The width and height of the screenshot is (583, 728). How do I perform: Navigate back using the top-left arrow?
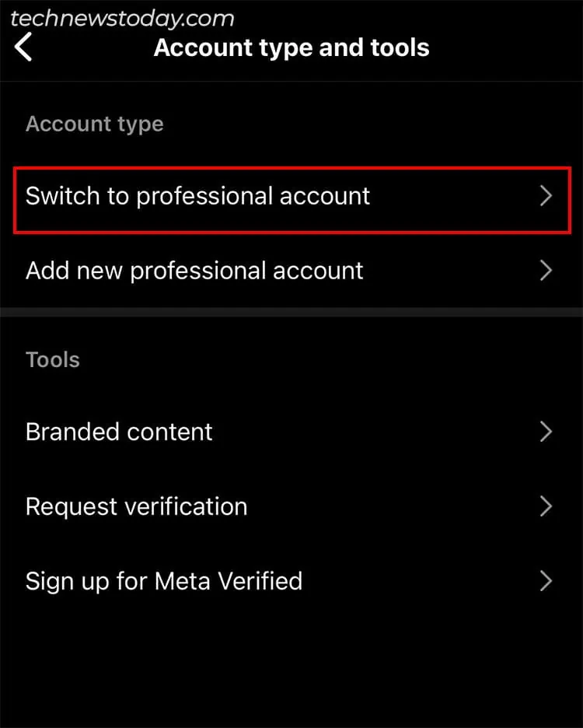click(x=23, y=47)
